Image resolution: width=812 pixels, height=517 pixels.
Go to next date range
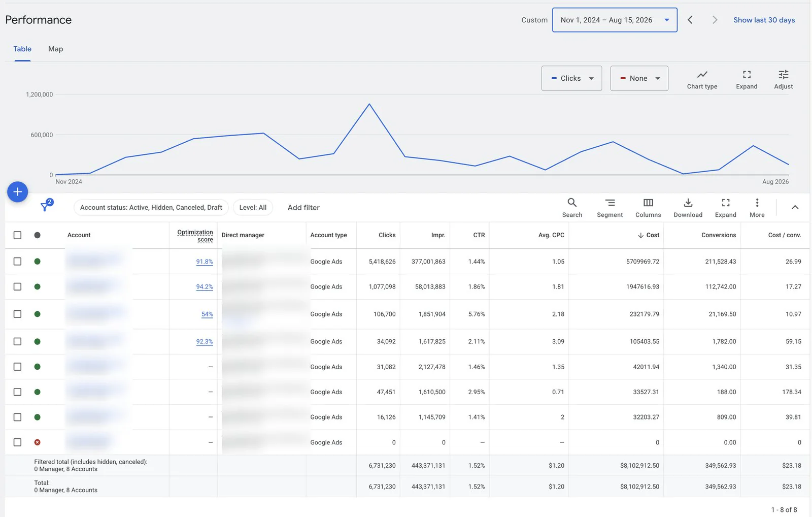coord(715,20)
